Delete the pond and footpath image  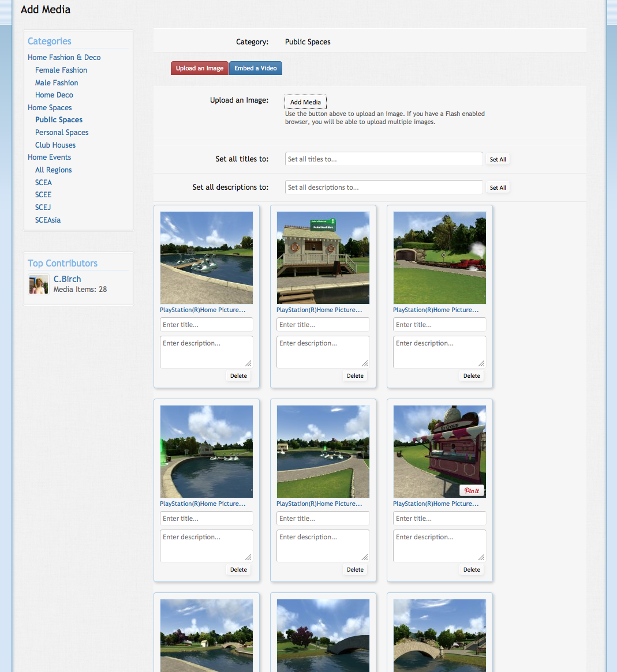pyautogui.click(x=355, y=569)
